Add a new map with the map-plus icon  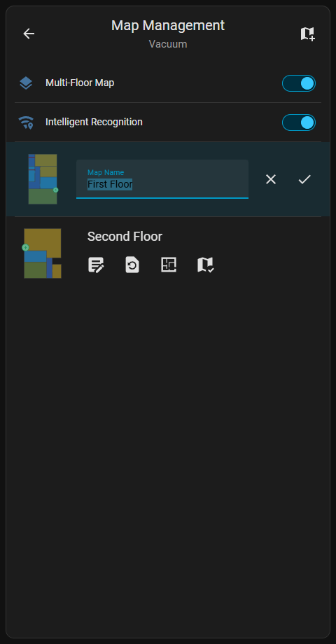(307, 34)
